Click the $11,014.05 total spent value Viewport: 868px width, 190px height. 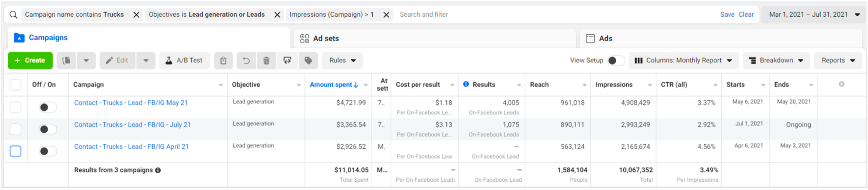351,170
